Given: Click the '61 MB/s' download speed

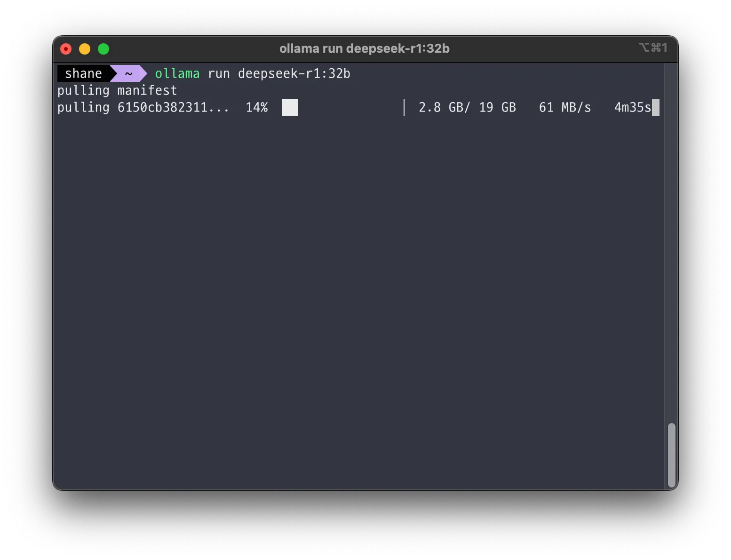Looking at the screenshot, I should [565, 107].
